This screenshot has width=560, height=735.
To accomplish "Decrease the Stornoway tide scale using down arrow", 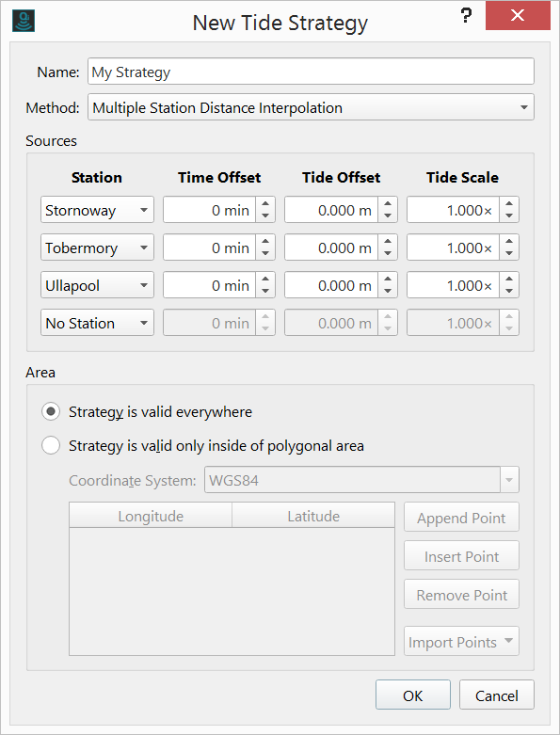I will pyautogui.click(x=509, y=216).
